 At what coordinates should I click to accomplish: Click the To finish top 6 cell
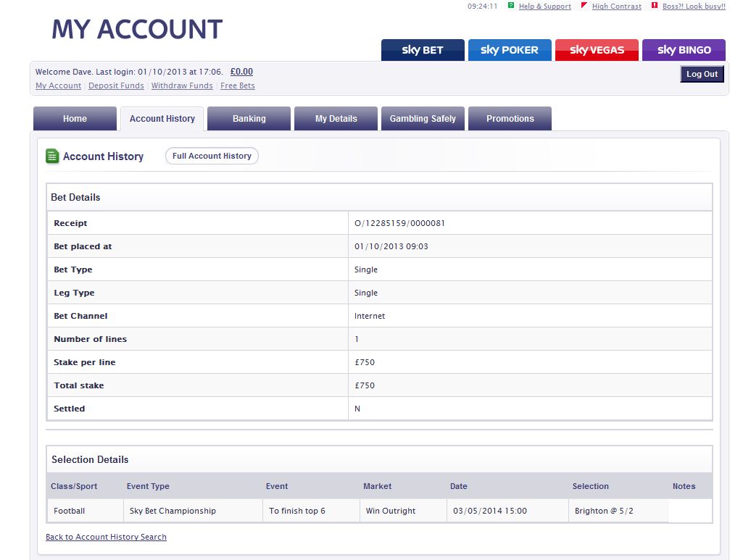point(311,511)
